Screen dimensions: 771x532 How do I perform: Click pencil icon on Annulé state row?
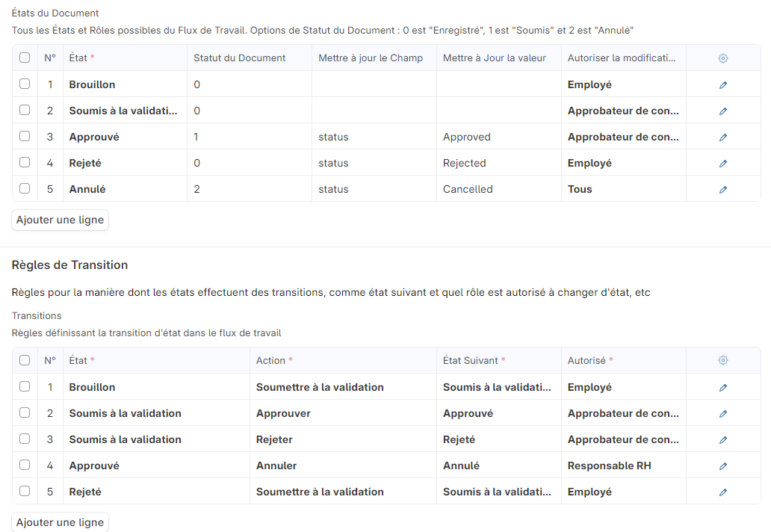[722, 190]
